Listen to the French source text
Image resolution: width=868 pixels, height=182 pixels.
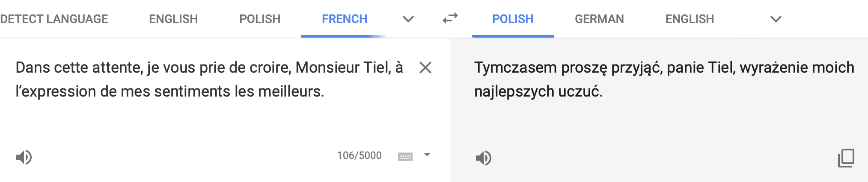(24, 157)
